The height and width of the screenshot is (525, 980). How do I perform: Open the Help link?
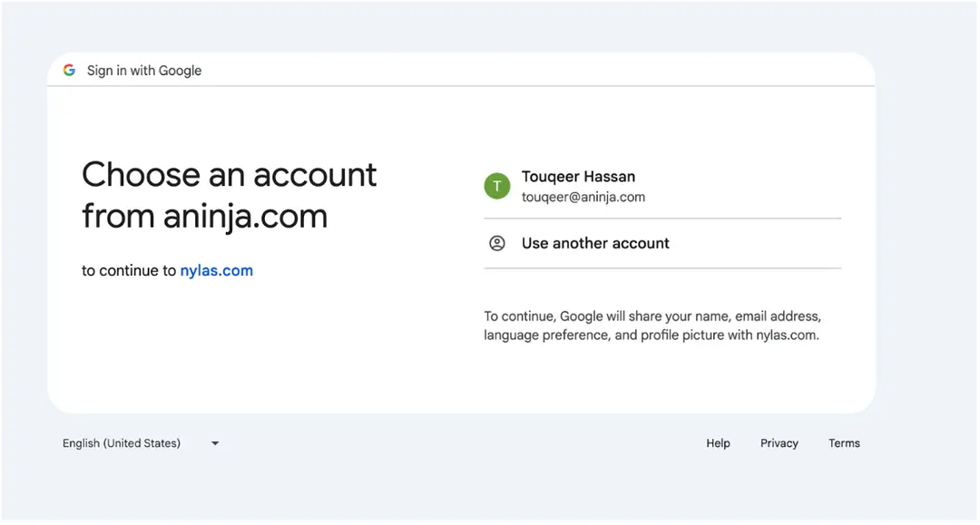[718, 443]
